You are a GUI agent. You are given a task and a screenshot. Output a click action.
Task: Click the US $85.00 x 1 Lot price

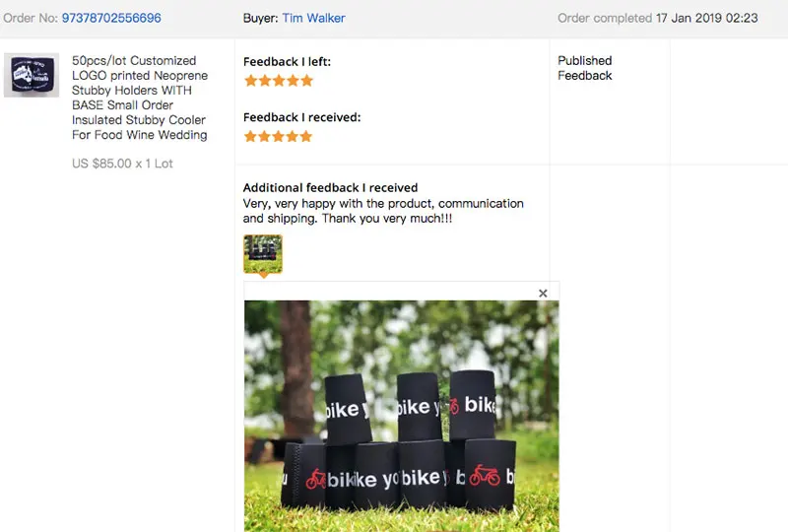[x=122, y=164]
